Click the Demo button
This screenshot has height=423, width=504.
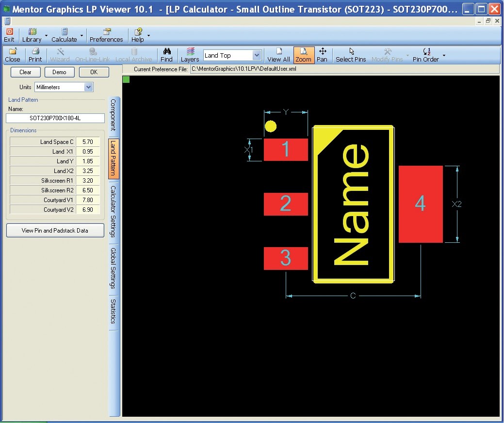[x=60, y=72]
